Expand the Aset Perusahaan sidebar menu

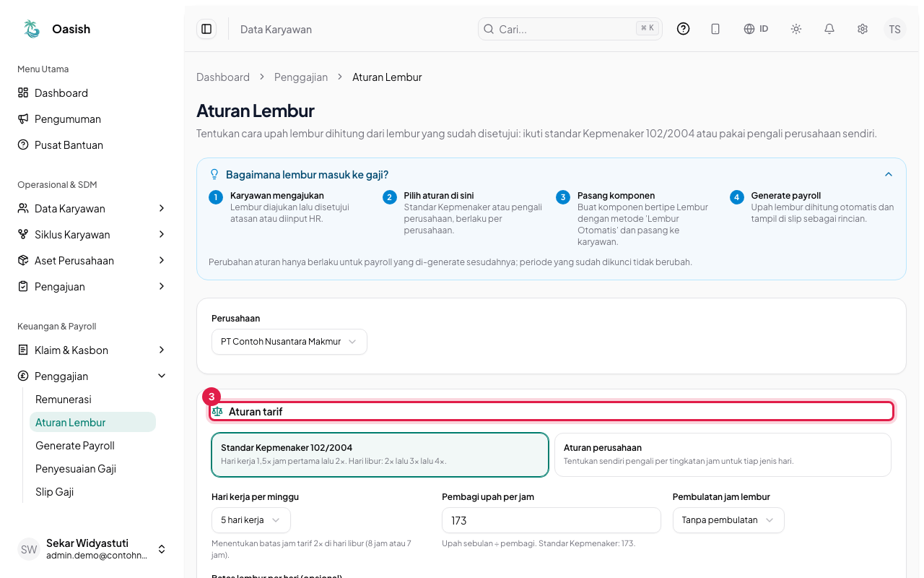pos(162,260)
